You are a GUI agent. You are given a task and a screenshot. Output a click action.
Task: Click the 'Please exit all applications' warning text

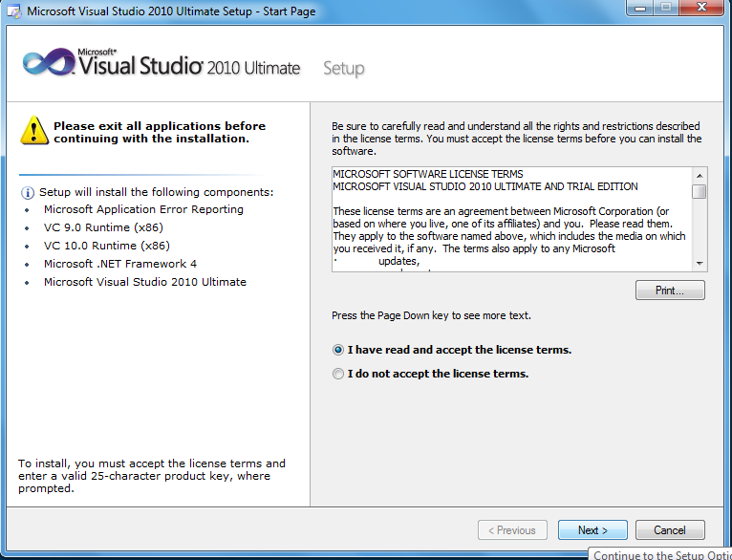[160, 133]
